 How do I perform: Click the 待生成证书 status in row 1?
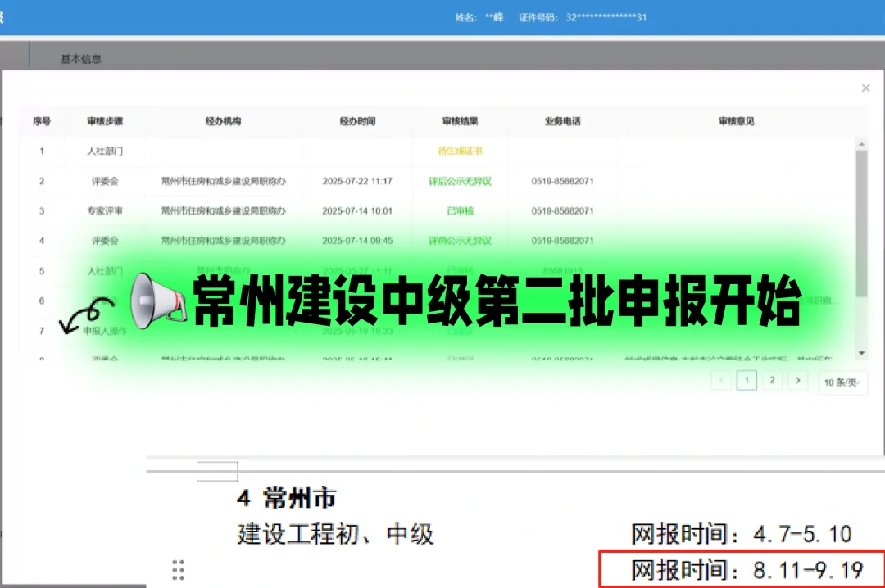pyautogui.click(x=460, y=152)
